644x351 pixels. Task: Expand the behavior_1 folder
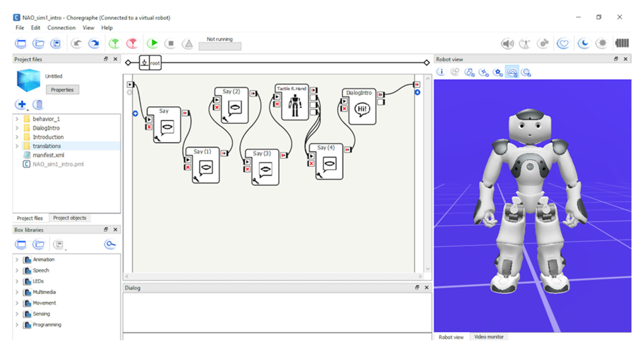click(x=17, y=119)
